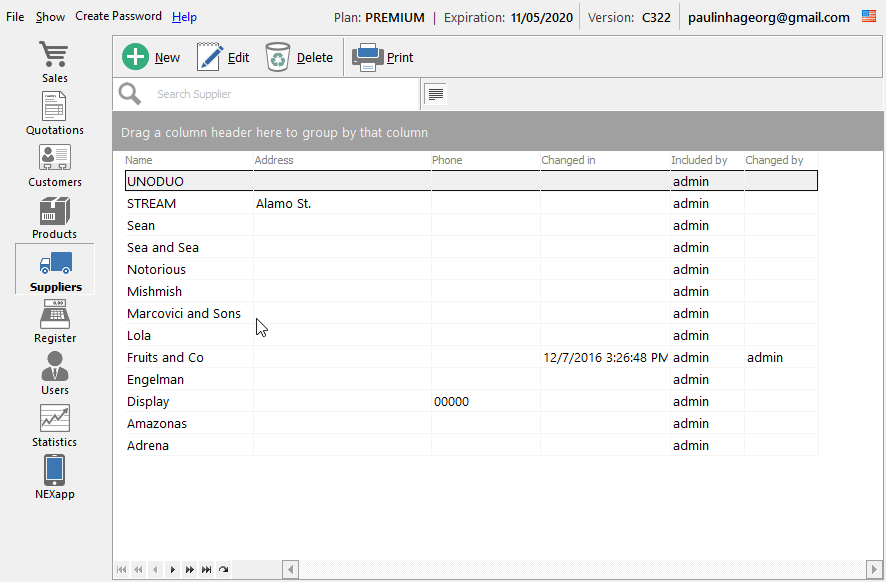Open the Create Password menu
The height and width of the screenshot is (582, 886).
[119, 16]
